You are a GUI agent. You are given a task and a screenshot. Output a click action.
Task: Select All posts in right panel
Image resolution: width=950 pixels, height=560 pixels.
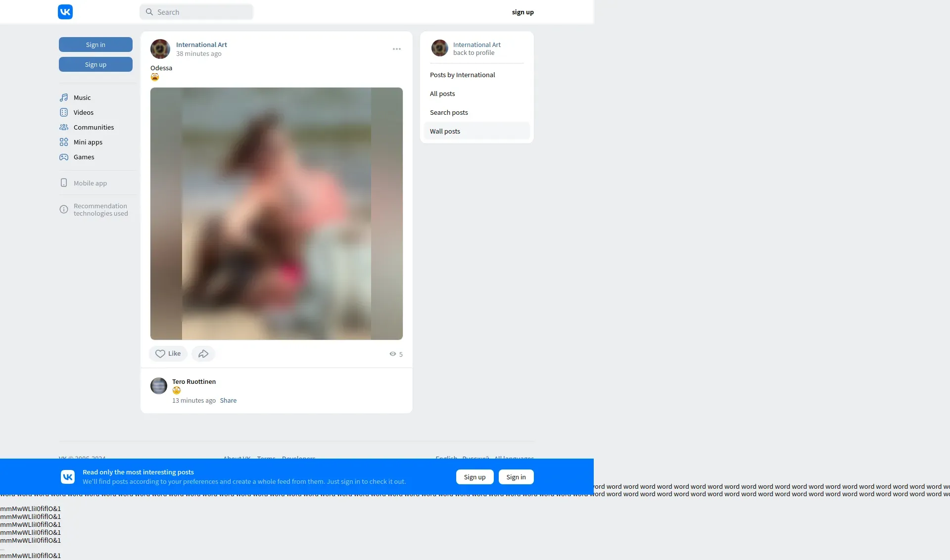click(x=442, y=93)
